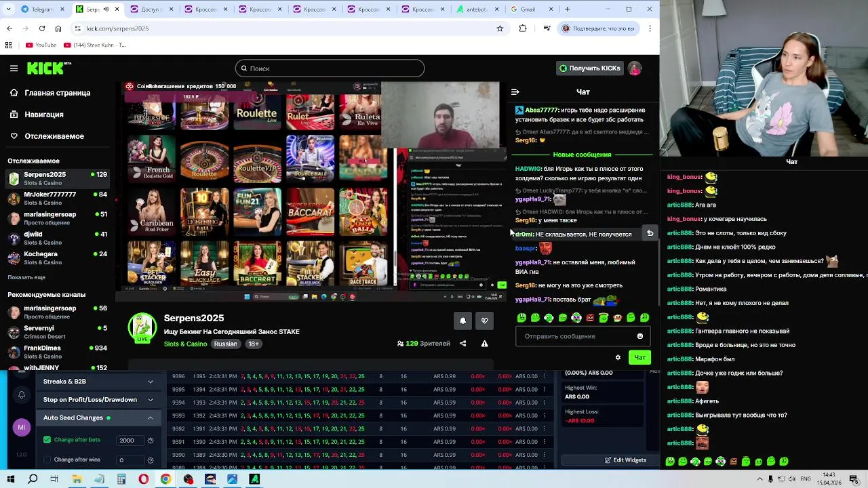The height and width of the screenshot is (488, 868).
Task: Click the Russian language tag
Action: point(226,344)
